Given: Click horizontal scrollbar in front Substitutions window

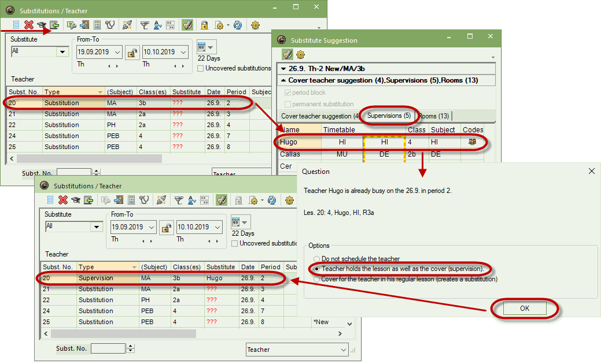Looking at the screenshot, I should (x=123, y=334).
